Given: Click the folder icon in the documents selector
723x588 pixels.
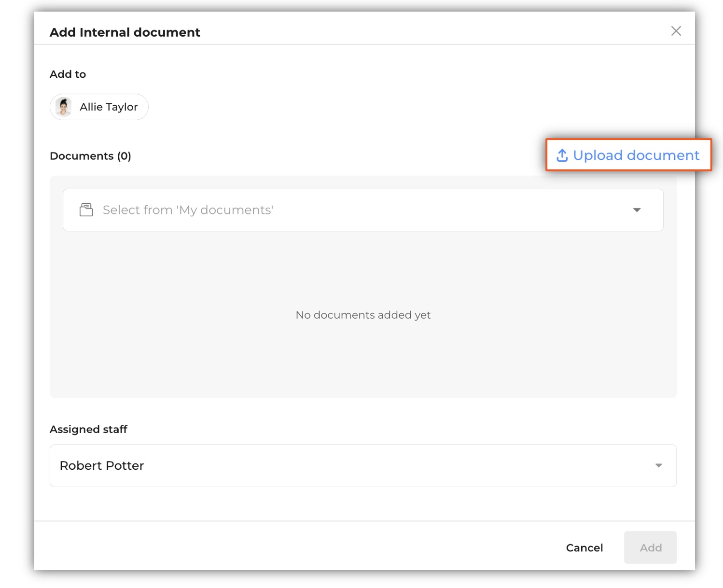Looking at the screenshot, I should 86,210.
